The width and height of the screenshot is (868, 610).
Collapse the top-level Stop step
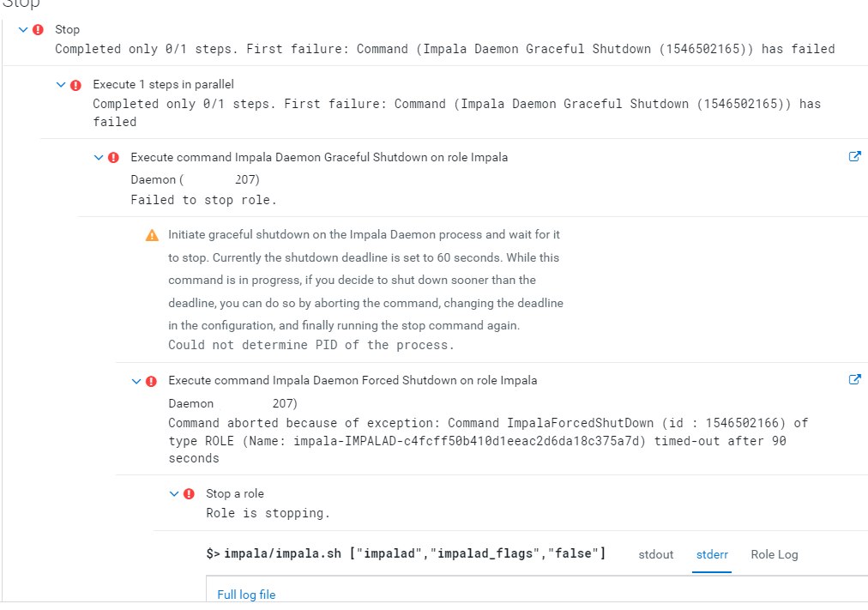23,30
